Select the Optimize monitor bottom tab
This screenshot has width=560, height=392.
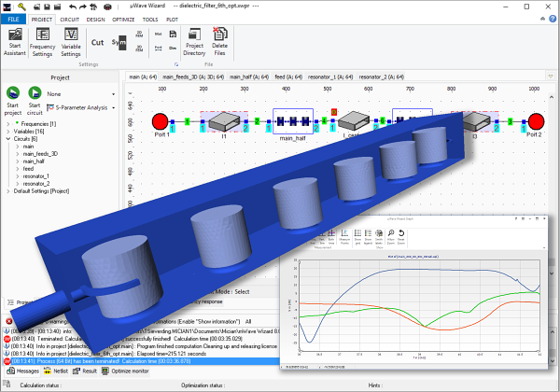129,371
